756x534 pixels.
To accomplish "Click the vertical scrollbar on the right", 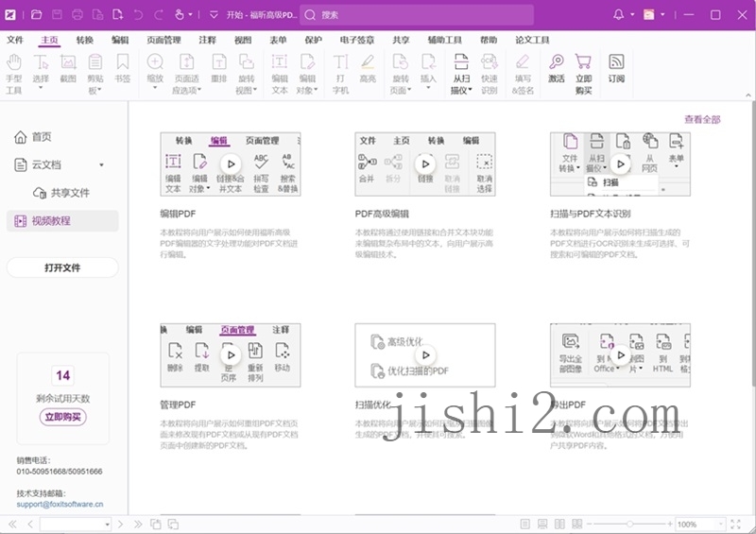I will coord(752,244).
